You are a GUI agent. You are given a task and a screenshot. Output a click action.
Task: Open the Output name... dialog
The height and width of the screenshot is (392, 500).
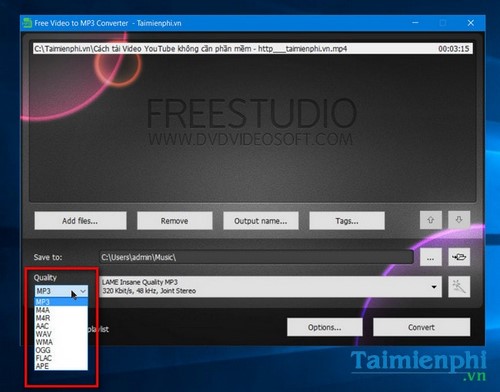coord(261,221)
